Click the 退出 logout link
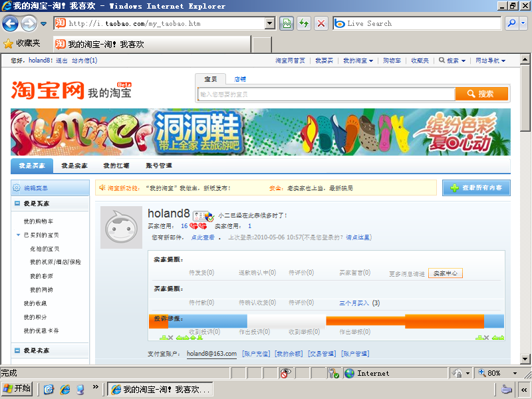The width and height of the screenshot is (532, 399). tap(61, 61)
